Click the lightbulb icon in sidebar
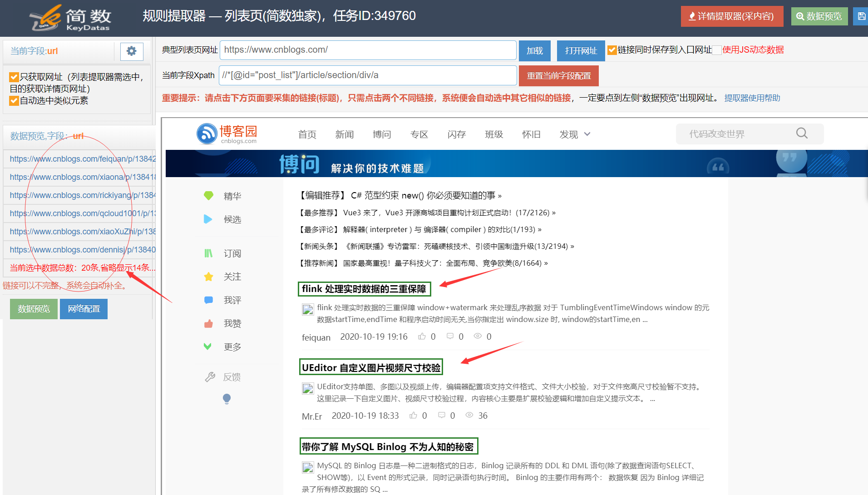The height and width of the screenshot is (495, 868). (227, 399)
